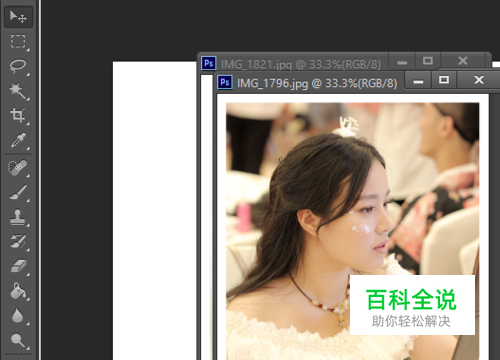Viewport: 500px width, 360px height.
Task: Minimize the IMG_1796.jpg window
Action: pyautogui.click(x=419, y=81)
